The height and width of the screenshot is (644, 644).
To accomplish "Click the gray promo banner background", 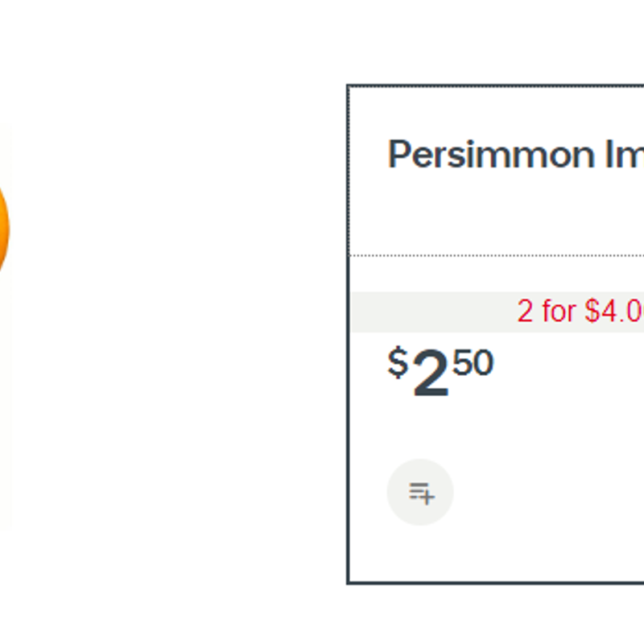I will click(x=431, y=312).
